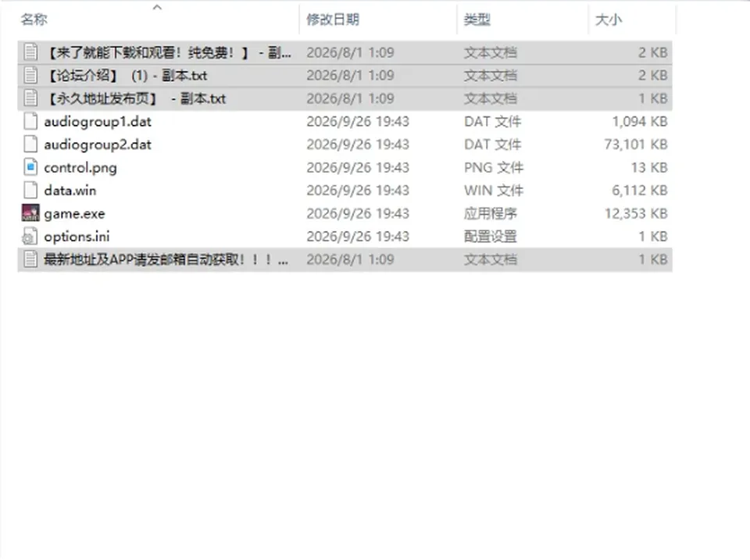Select the file named options.ini

click(x=77, y=237)
